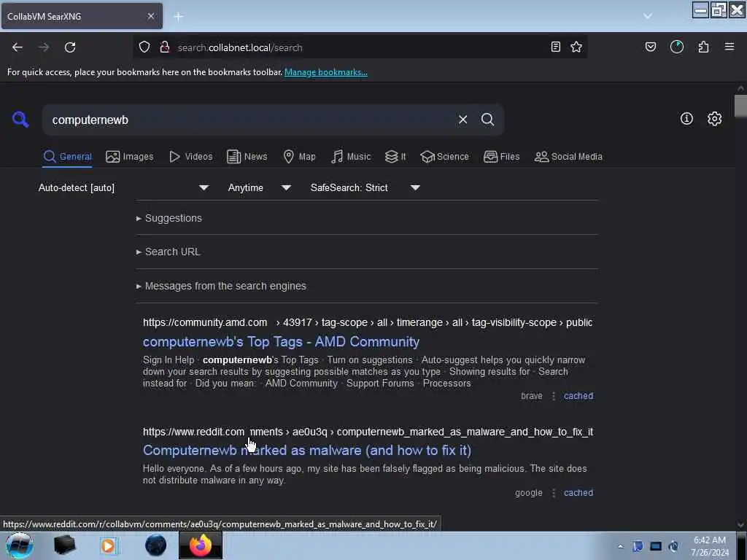Screen dimensions: 747x560
Task: Go back to the previous page
Action: (18, 47)
